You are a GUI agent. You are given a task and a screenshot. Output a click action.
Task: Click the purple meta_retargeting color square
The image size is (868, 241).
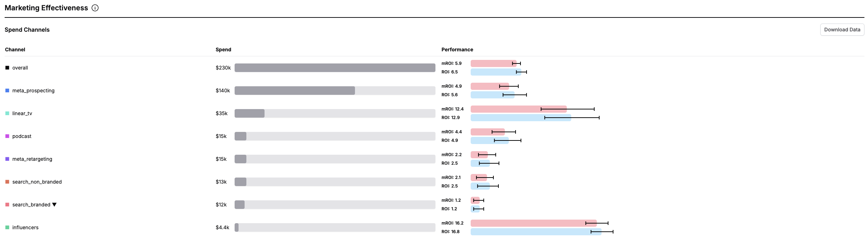(x=7, y=159)
